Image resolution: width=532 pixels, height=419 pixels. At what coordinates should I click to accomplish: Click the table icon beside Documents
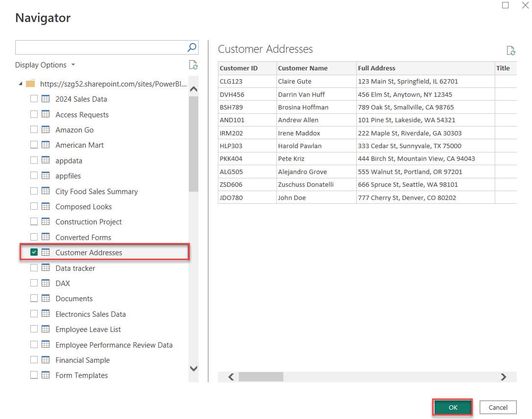(45, 298)
